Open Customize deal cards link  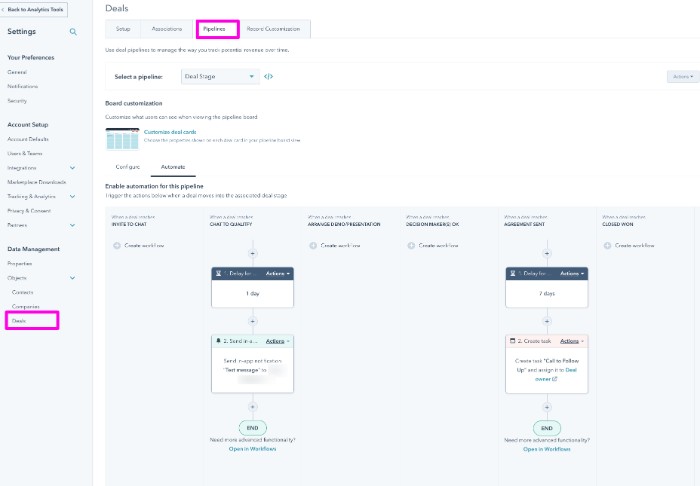(x=170, y=132)
